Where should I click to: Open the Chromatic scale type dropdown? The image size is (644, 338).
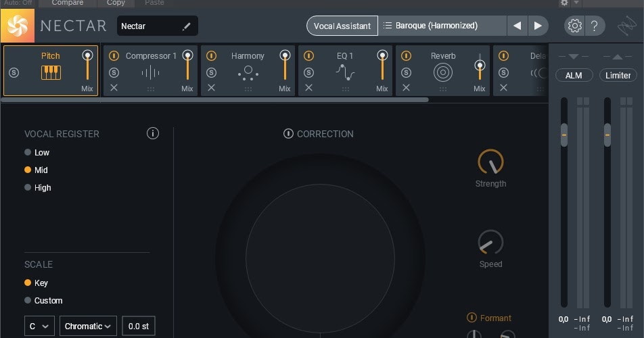click(x=88, y=326)
